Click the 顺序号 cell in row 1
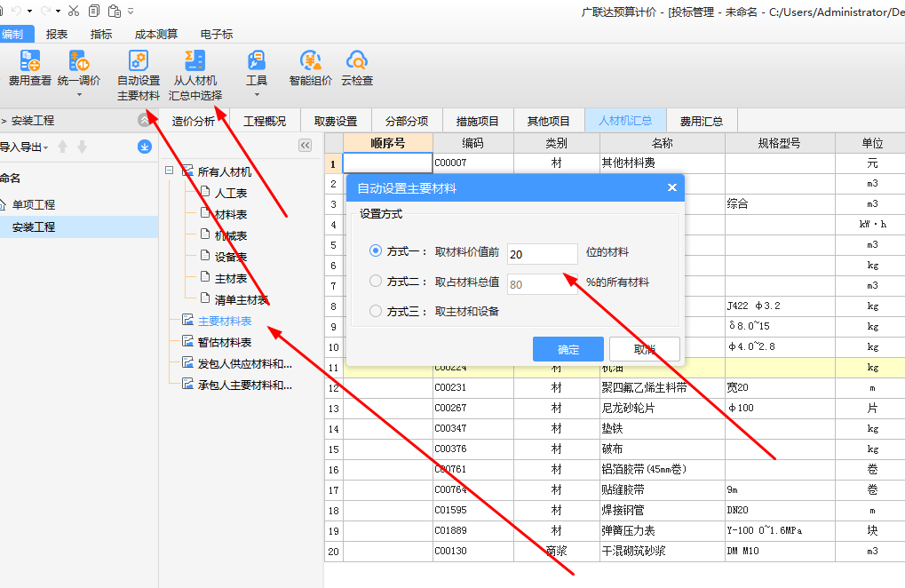This screenshot has height=588, width=905. 388,163
